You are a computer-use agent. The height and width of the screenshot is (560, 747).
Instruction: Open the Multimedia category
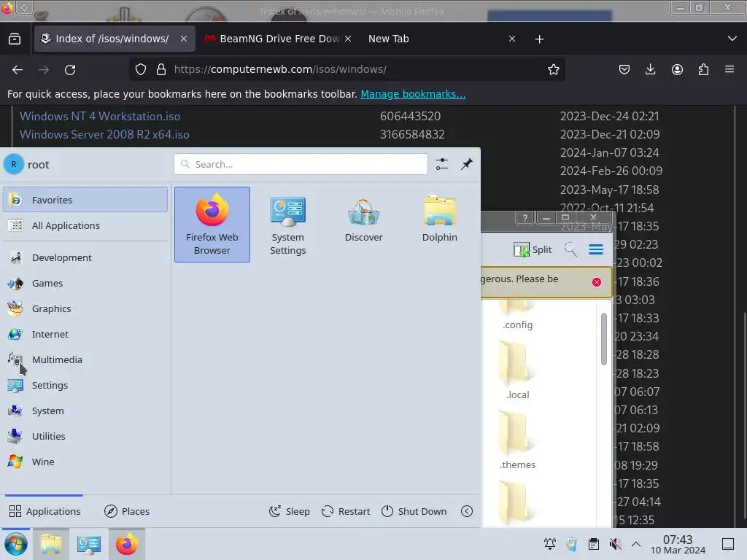[x=85, y=359]
